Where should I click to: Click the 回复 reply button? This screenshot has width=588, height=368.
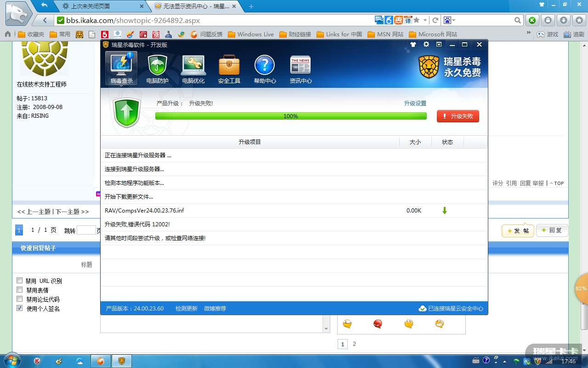[552, 230]
